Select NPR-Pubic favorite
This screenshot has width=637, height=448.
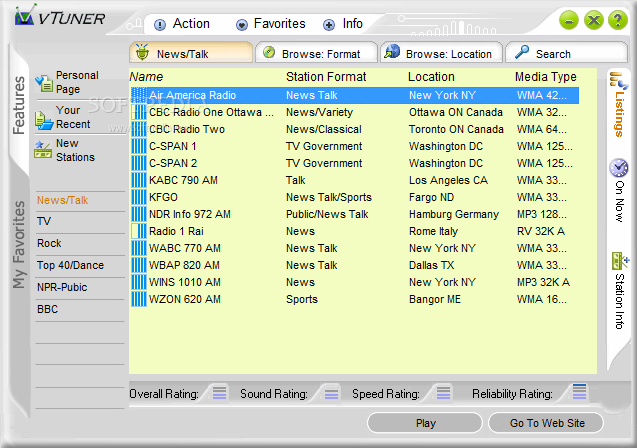pyautogui.click(x=62, y=287)
